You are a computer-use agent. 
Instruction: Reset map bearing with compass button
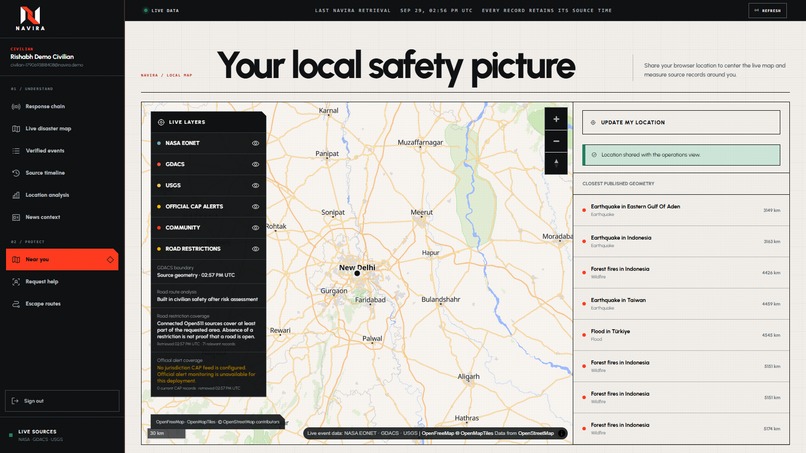(556, 163)
